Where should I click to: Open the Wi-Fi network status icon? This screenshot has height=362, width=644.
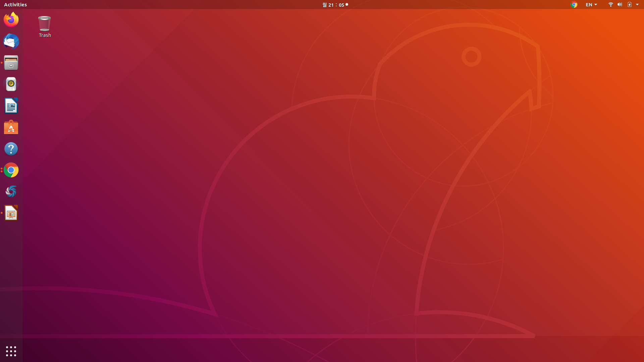(x=610, y=5)
